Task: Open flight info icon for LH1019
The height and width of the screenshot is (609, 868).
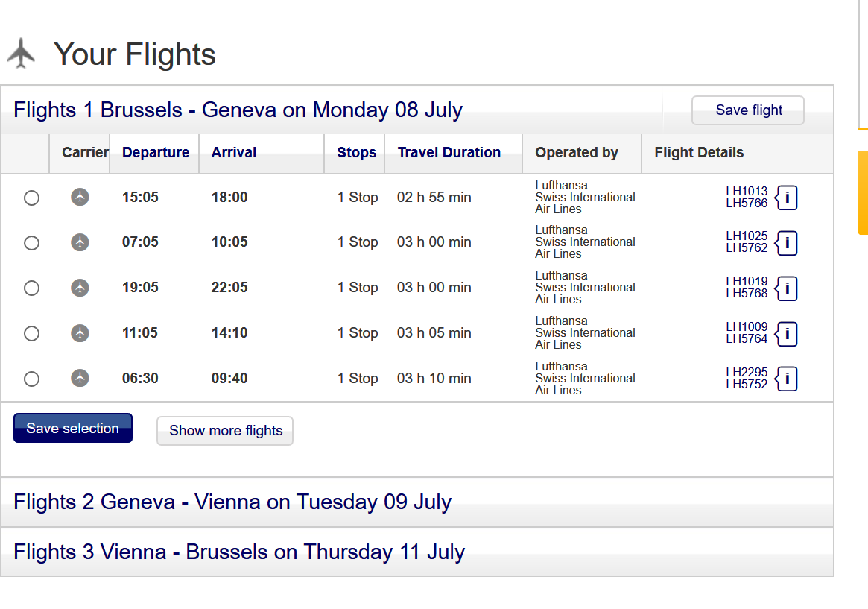Action: click(786, 288)
